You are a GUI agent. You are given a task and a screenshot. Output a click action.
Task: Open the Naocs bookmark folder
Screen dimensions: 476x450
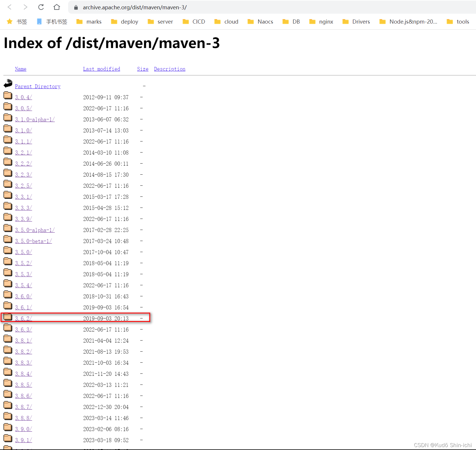(x=260, y=22)
